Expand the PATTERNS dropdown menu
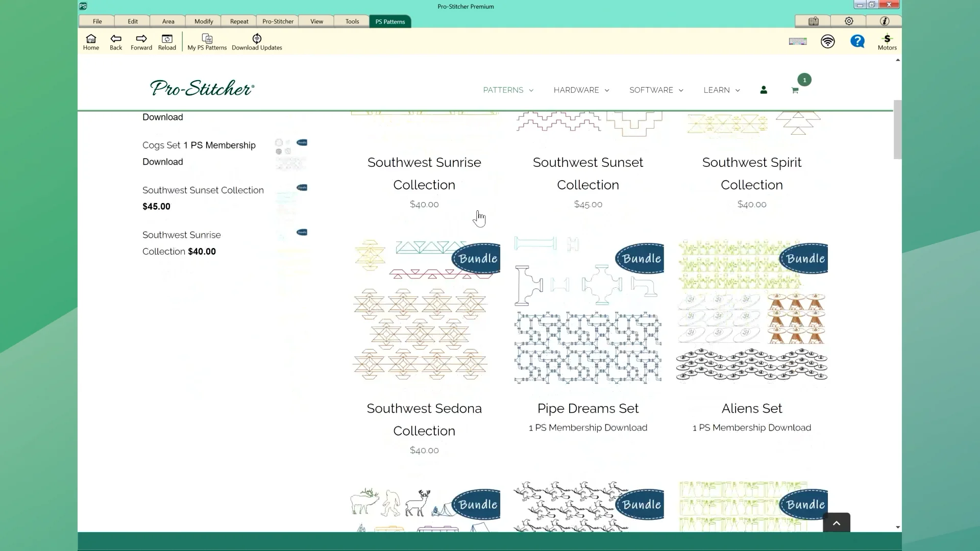Image resolution: width=980 pixels, height=551 pixels. (x=508, y=90)
